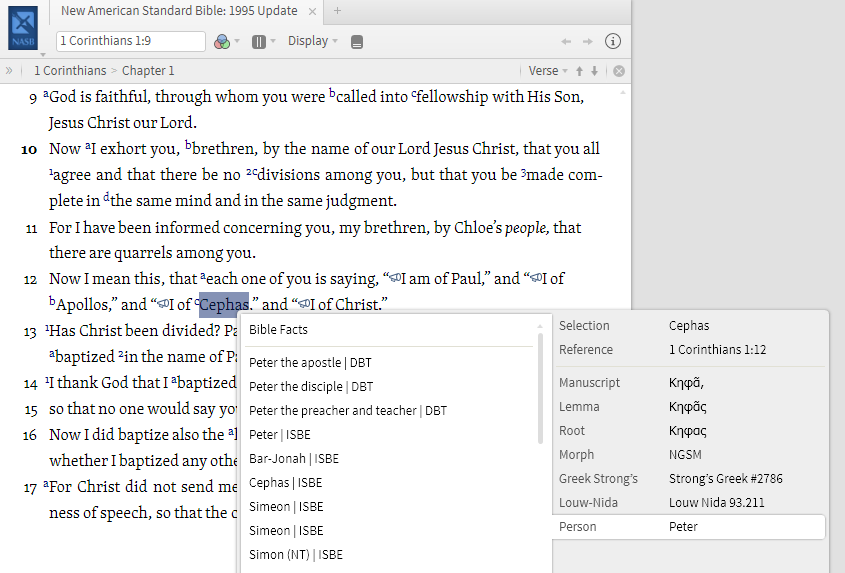Switch to the New American Standard Bible tab

[x=179, y=11]
